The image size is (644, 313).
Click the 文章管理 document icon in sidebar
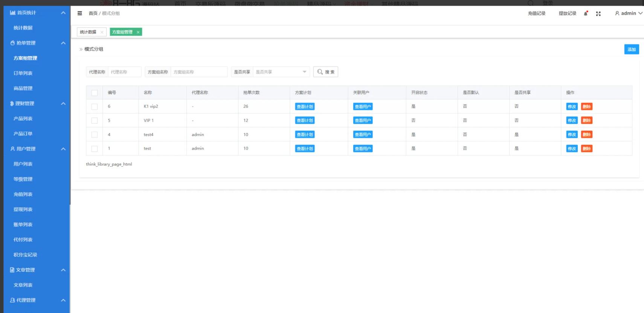tap(12, 270)
